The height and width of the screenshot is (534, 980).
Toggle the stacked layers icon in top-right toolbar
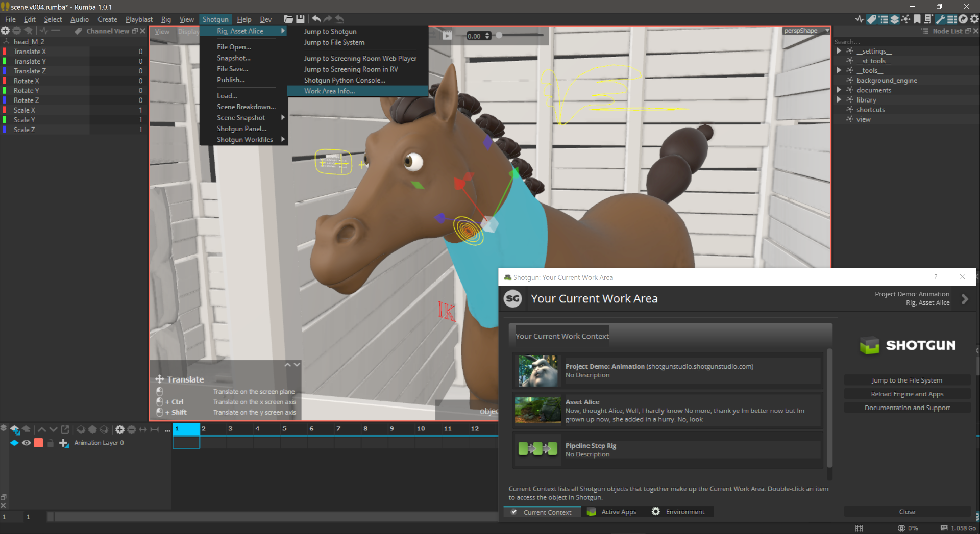point(894,19)
